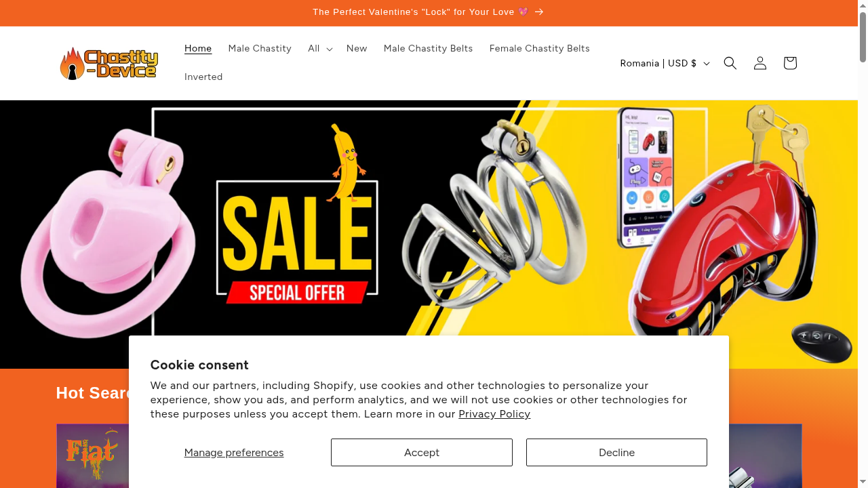Open the Romania | USD $ country selector
The image size is (868, 488).
665,63
